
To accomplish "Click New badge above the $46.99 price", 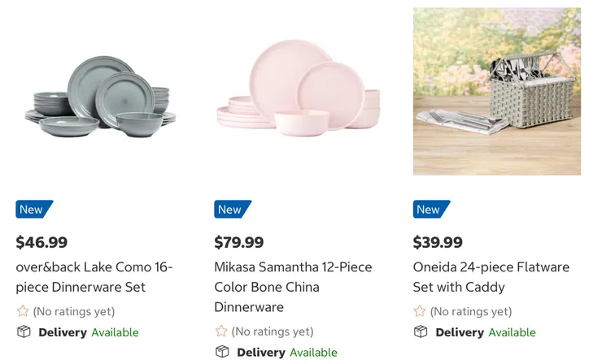I will click(33, 210).
